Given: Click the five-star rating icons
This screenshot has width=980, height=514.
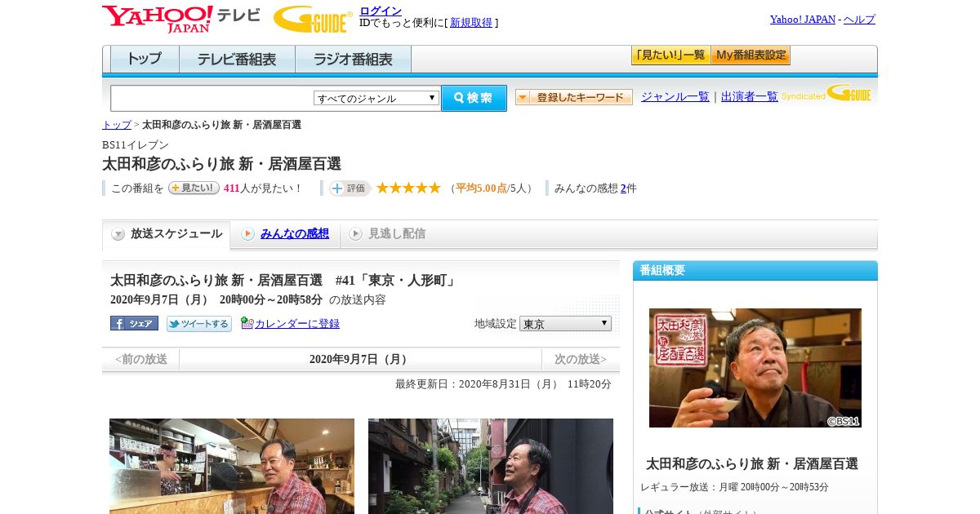Looking at the screenshot, I should 408,188.
